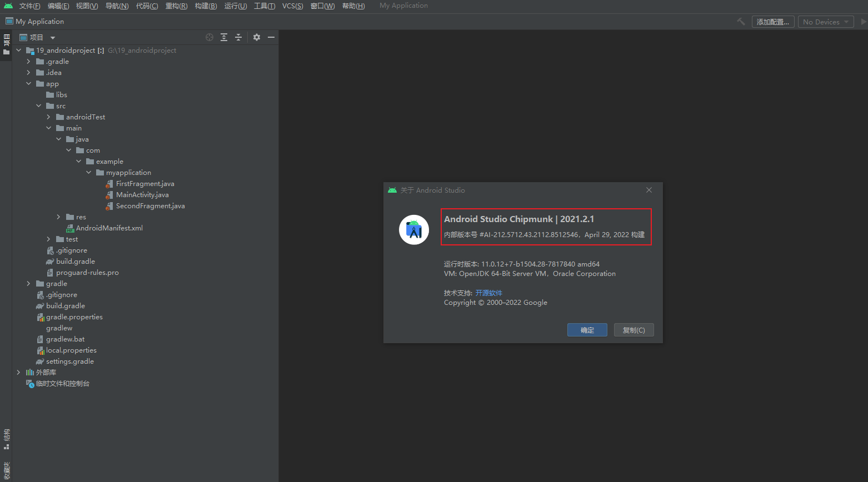Click the external libraries icon
868x482 pixels.
point(30,373)
